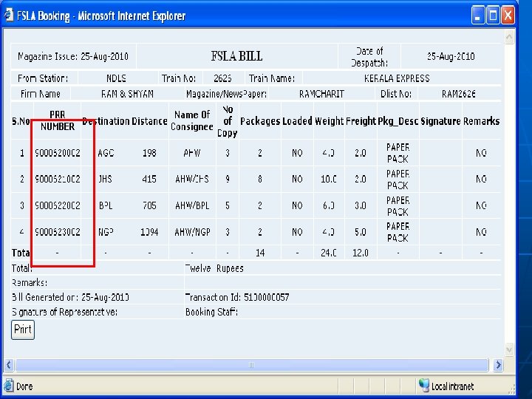Click the destination BPL cell
The height and width of the screenshot is (399, 532).
tap(106, 205)
